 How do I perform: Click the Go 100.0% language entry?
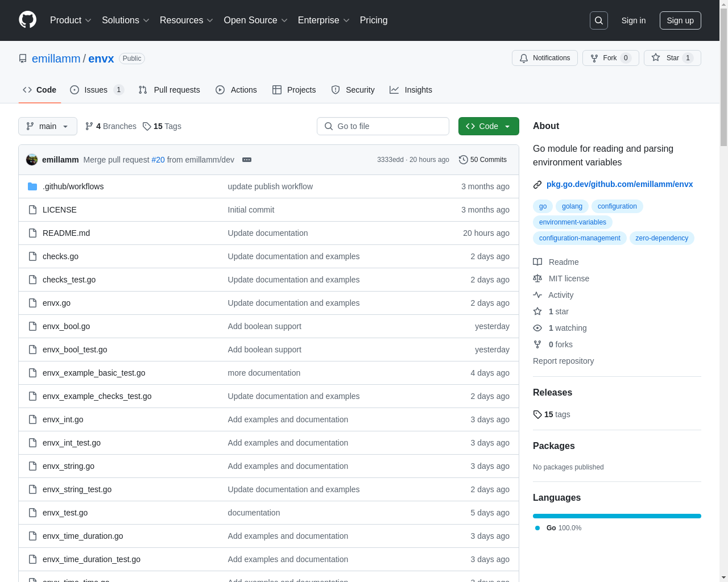pos(558,528)
